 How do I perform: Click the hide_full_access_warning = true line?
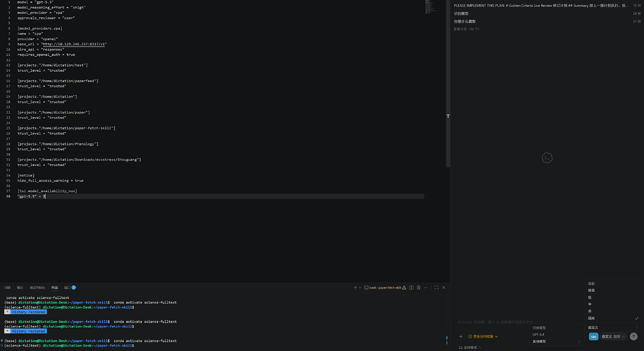point(50,181)
